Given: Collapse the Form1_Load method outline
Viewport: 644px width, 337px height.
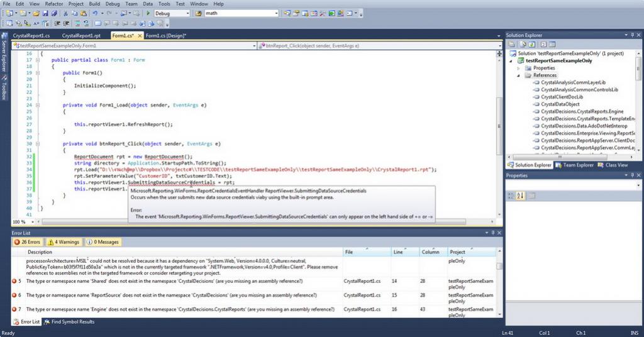Looking at the screenshot, I should 37,105.
